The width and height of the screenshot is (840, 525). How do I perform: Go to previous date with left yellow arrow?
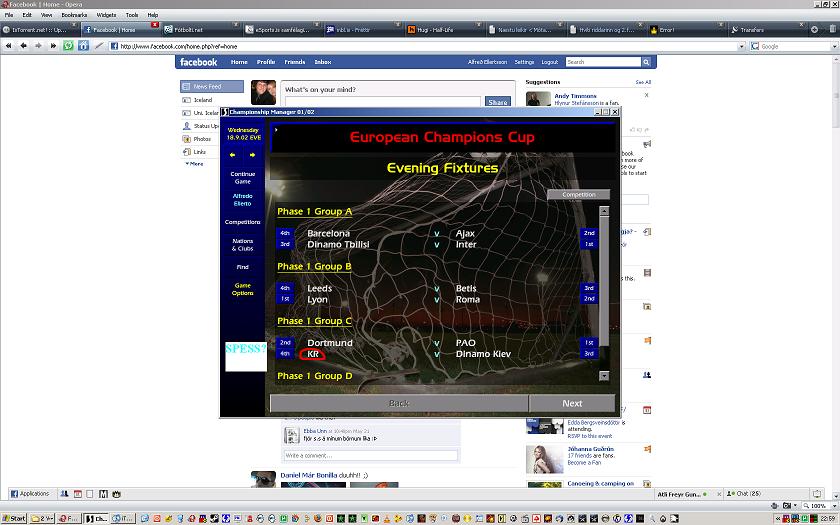point(232,155)
